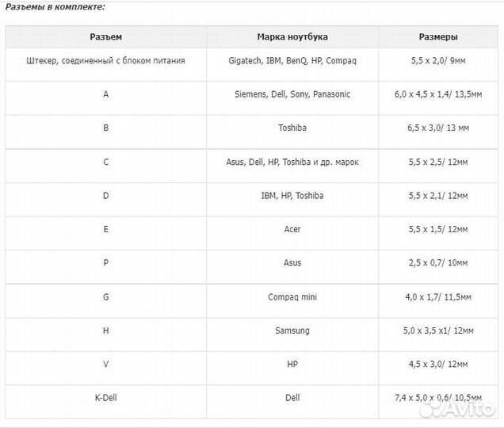Click the "2,5 x 0,7/ 10мм" size cell
Screen dimensions: 504x428
tap(437, 262)
